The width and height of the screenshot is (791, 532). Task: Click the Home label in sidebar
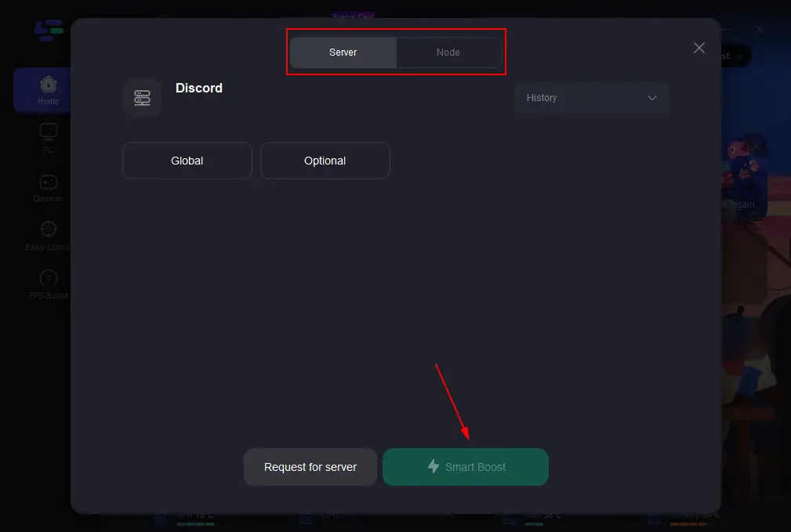[x=48, y=101]
